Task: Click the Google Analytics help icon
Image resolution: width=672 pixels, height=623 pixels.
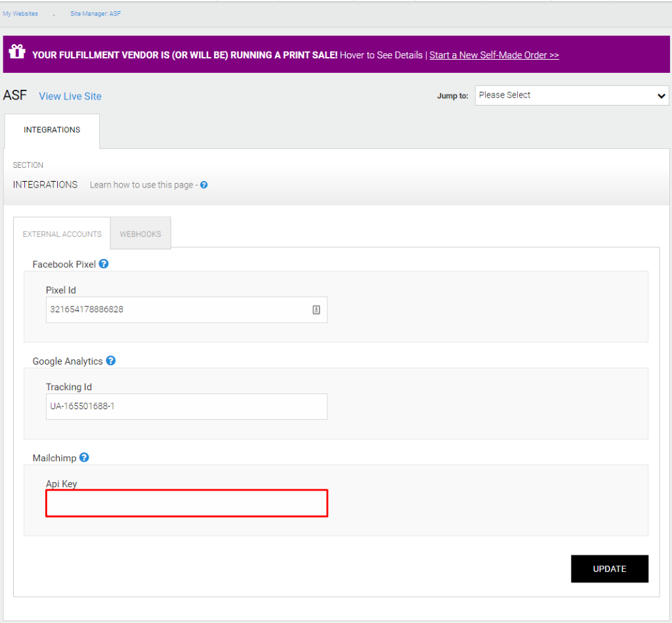Action: click(x=110, y=361)
